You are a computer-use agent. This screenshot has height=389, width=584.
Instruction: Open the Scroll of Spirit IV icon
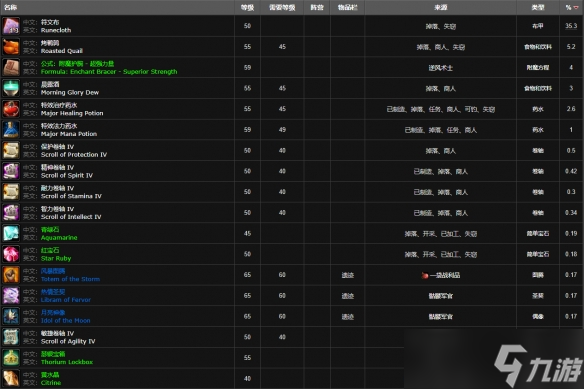point(11,171)
